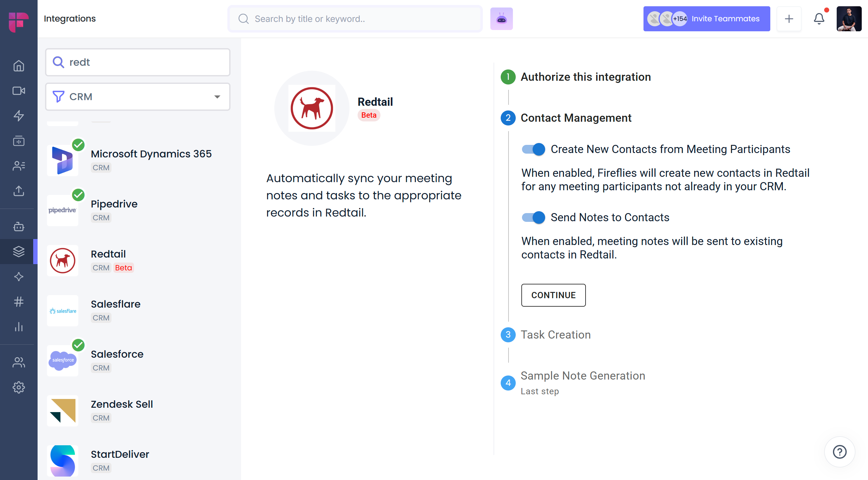Click the bar chart analytics icon

(x=18, y=327)
